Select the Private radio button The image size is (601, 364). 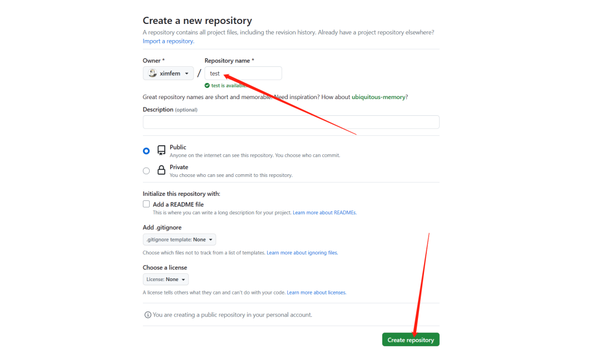click(x=146, y=171)
